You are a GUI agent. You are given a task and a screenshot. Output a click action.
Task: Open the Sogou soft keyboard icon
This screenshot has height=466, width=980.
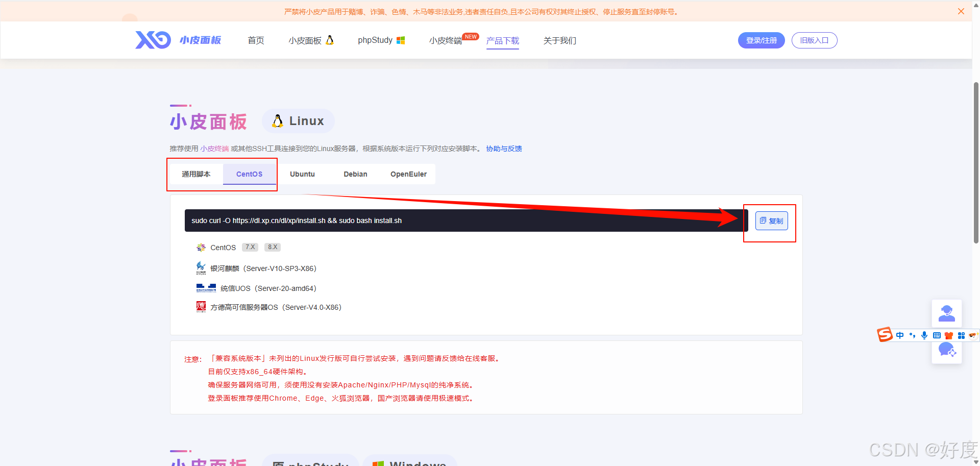[x=937, y=335]
